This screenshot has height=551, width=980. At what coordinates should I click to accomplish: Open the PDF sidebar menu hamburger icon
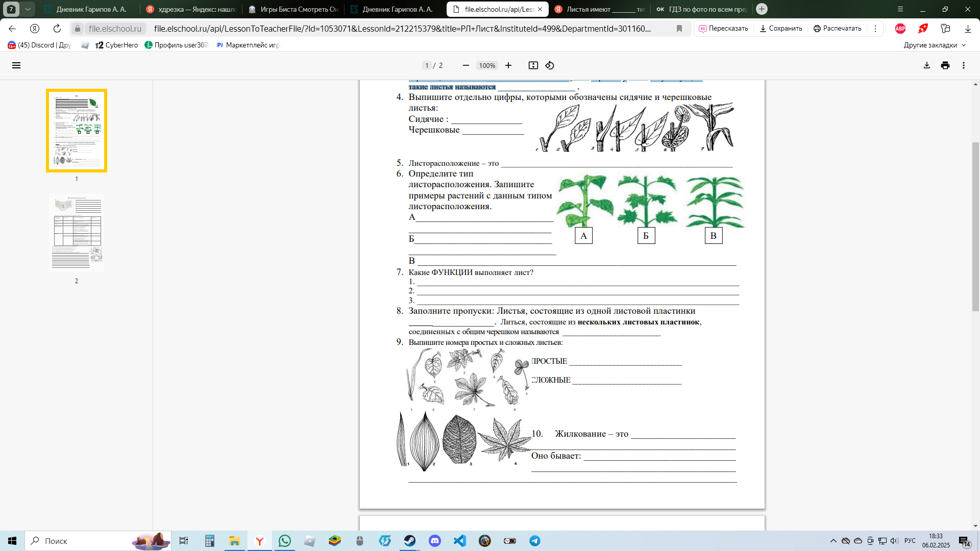16,65
